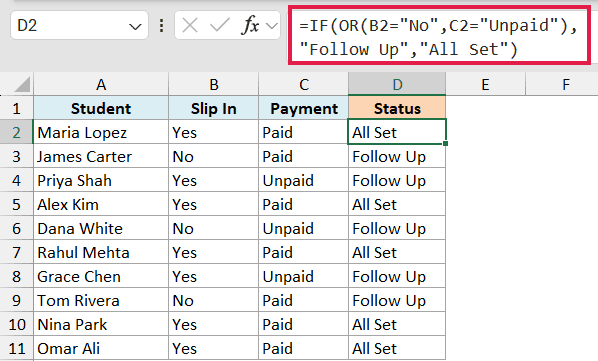Select column E header
The image size is (598, 361).
[x=485, y=84]
